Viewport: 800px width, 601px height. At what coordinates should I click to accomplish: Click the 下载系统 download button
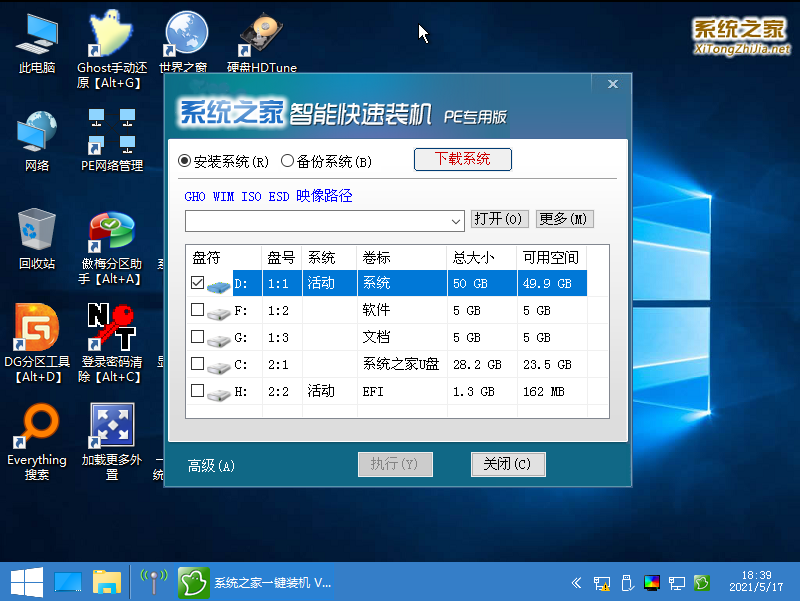[462, 159]
